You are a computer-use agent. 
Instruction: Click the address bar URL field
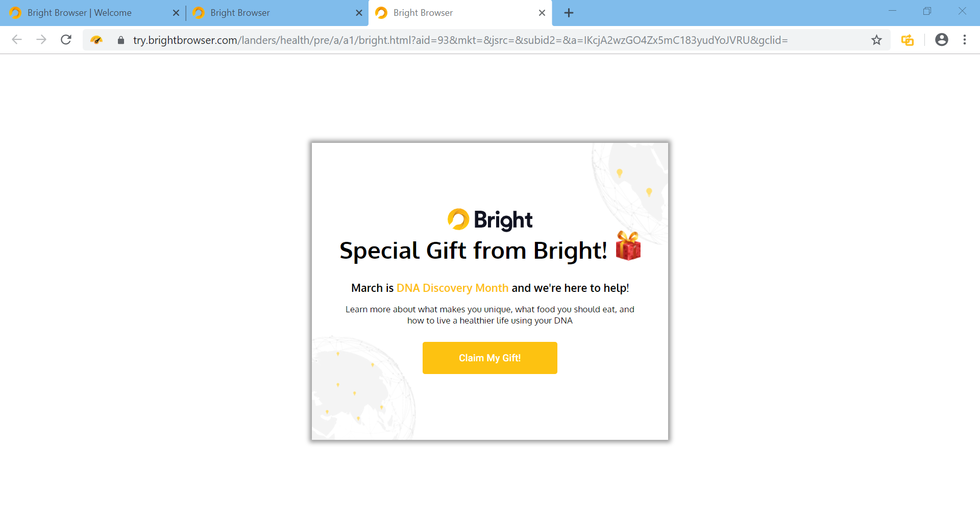coord(460,40)
